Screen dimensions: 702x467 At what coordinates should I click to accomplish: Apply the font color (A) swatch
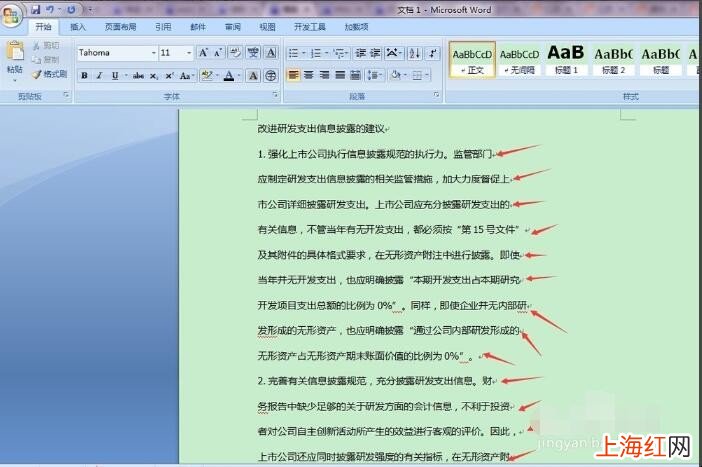click(x=229, y=76)
